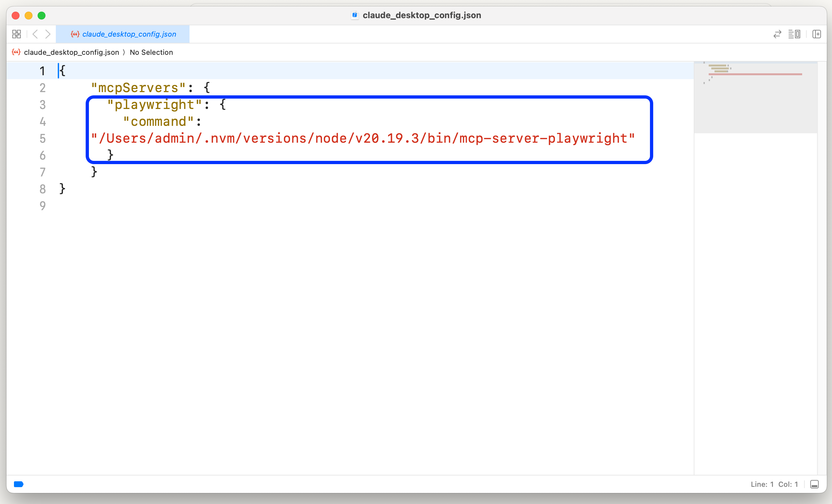This screenshot has width=832, height=504.
Task: Click the JSON file icon in the breadcrumb
Action: [x=16, y=52]
